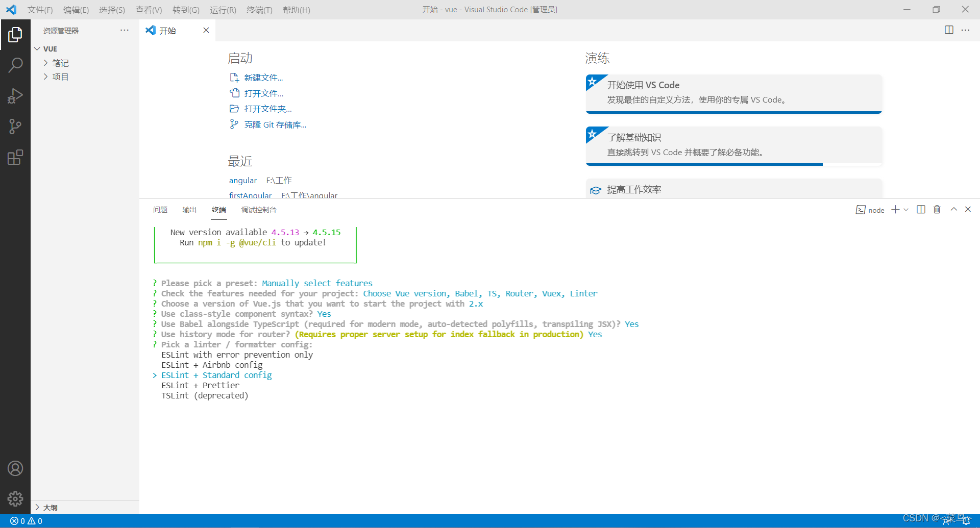Click the 打开文件夹... link
The height and width of the screenshot is (528, 980).
[268, 109]
